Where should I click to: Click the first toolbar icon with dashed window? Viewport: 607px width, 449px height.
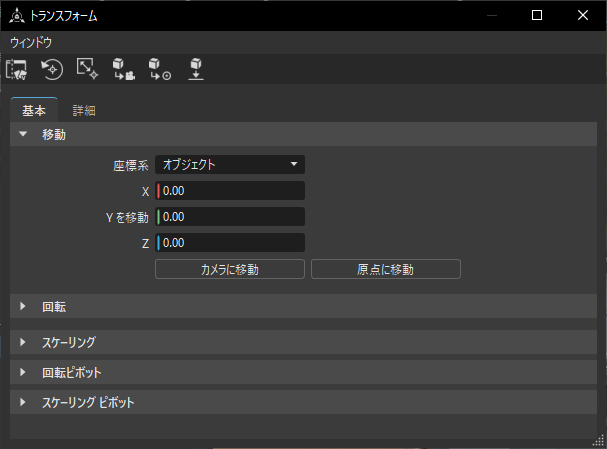[16, 69]
